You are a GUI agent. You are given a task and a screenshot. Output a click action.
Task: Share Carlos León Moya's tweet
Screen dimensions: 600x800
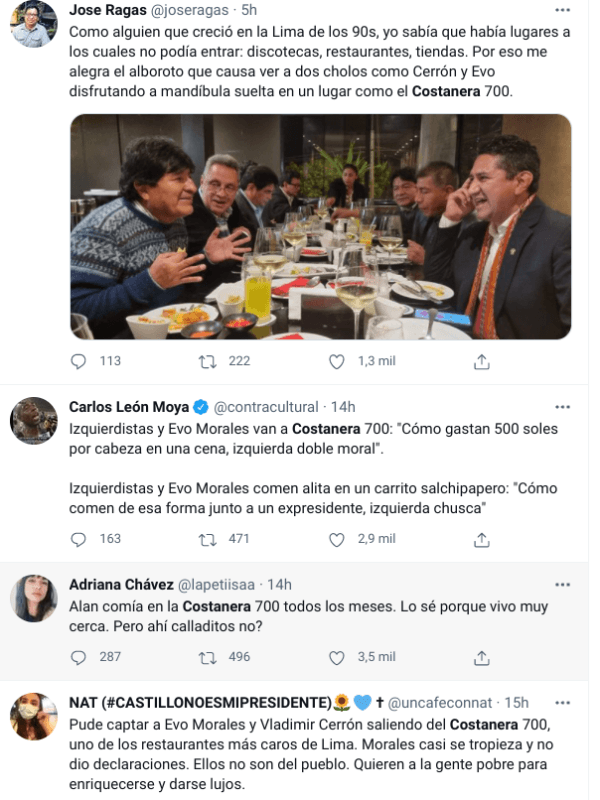click(481, 539)
